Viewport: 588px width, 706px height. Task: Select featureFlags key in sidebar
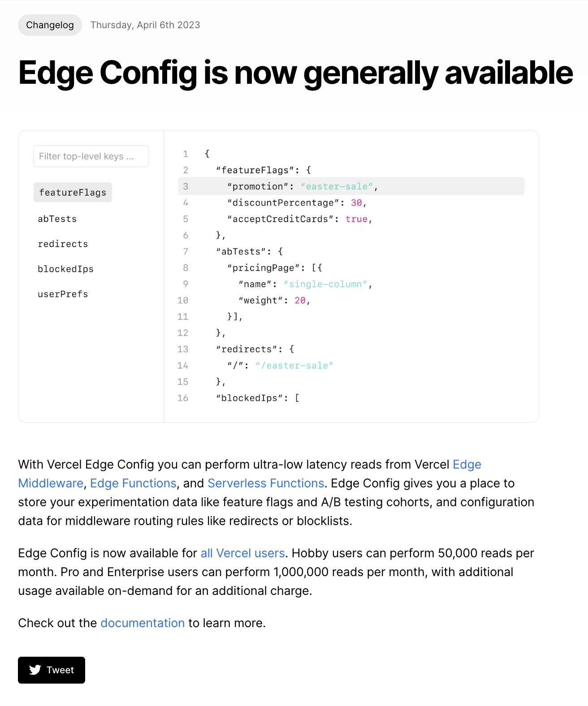pos(73,193)
